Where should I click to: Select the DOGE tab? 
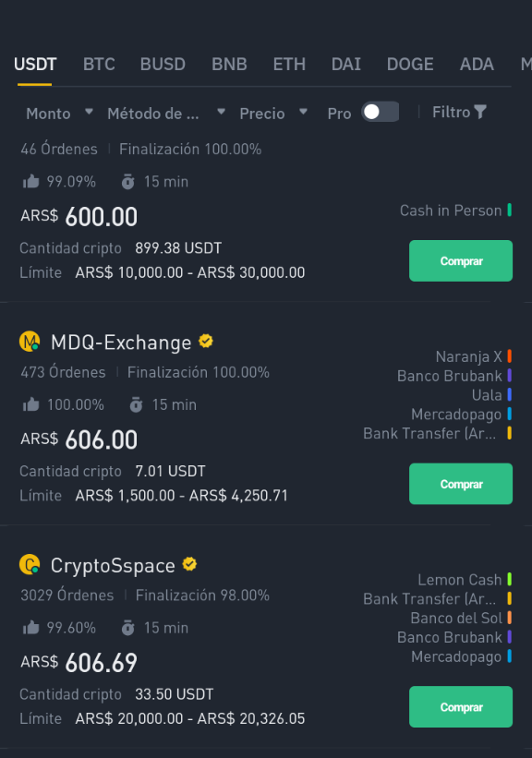(410, 65)
